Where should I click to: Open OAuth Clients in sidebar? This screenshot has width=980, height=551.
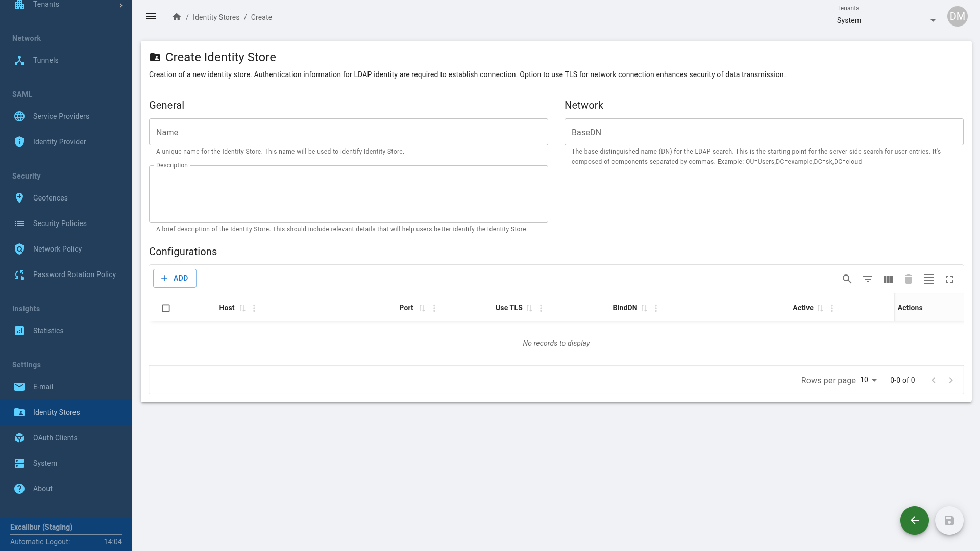click(x=55, y=438)
